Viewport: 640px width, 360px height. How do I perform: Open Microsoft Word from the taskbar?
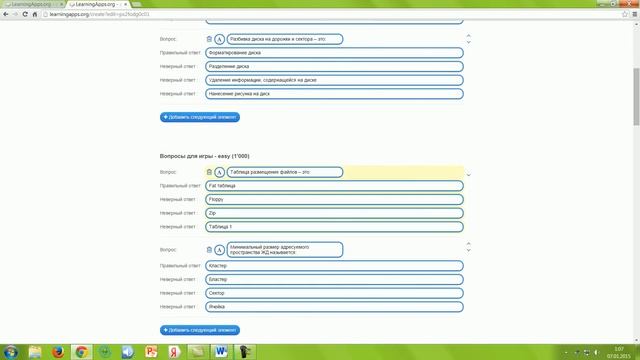click(x=221, y=352)
